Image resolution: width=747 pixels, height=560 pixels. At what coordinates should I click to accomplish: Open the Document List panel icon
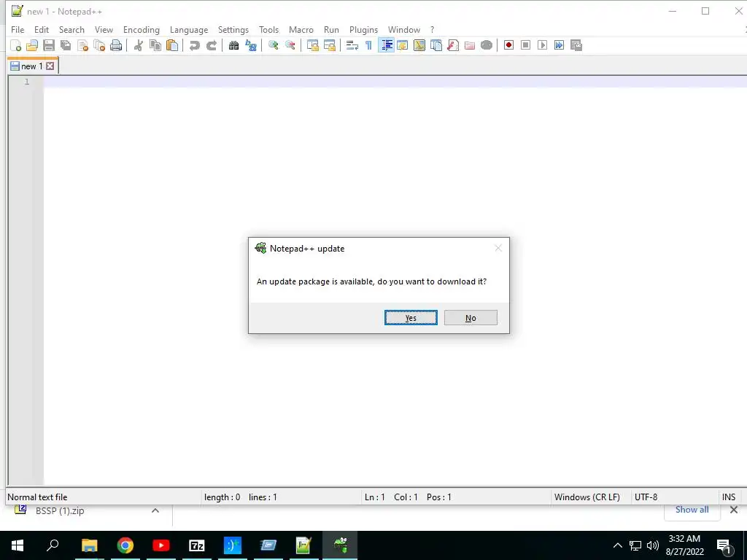coord(436,45)
